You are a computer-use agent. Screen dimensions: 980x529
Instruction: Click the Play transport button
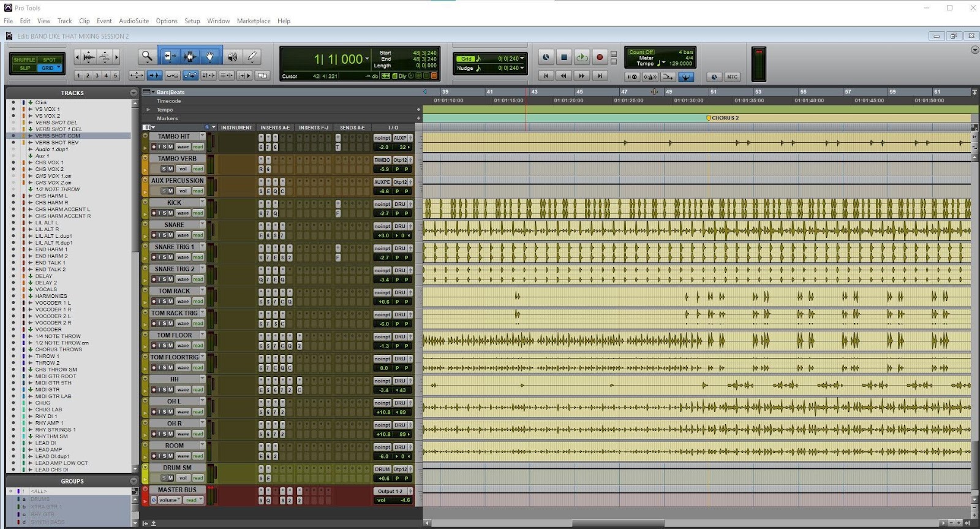click(x=582, y=57)
